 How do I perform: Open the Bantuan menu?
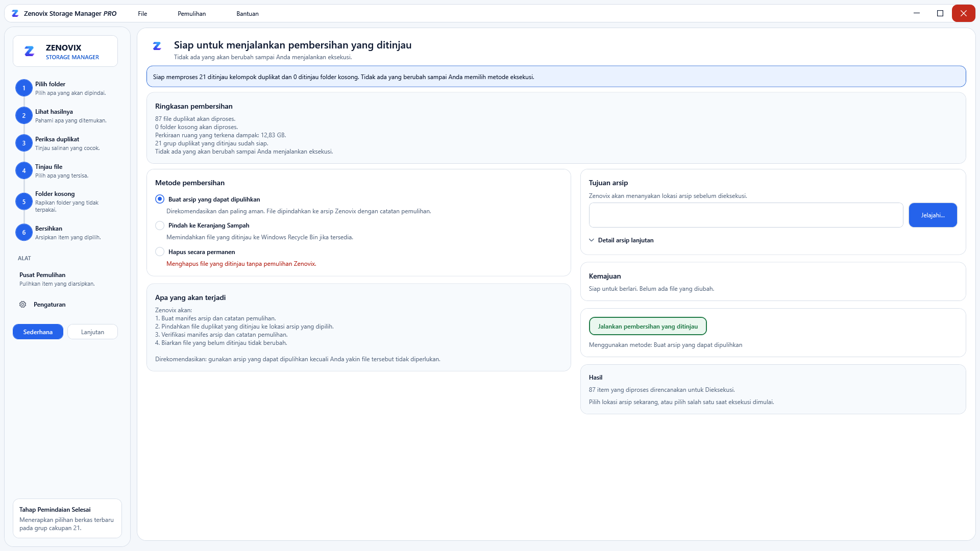(x=248, y=14)
